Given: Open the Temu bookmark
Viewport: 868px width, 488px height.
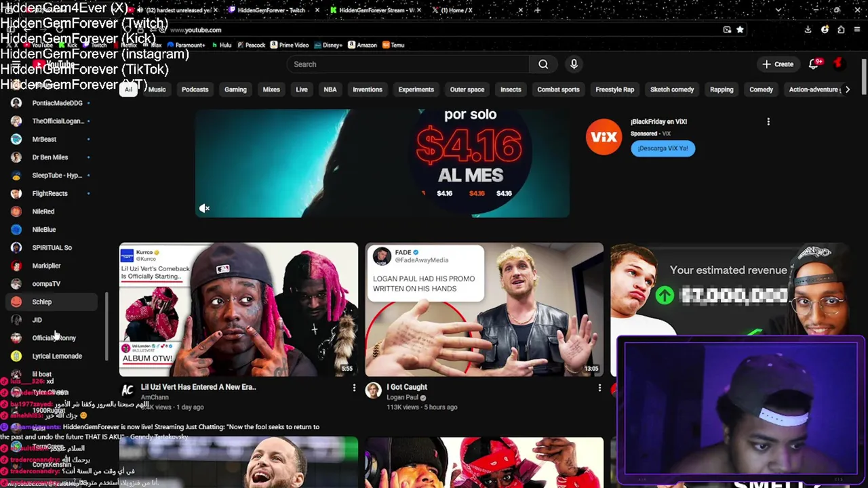Looking at the screenshot, I should pyautogui.click(x=393, y=45).
